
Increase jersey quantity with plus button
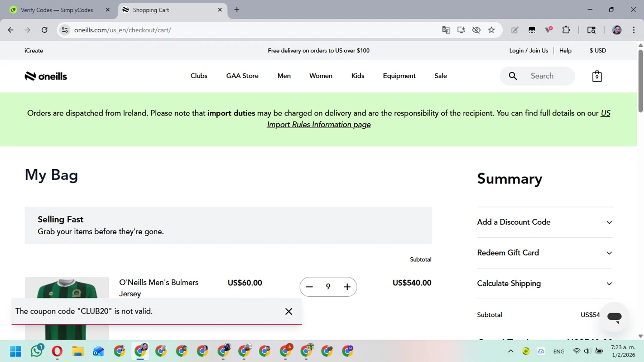click(347, 287)
